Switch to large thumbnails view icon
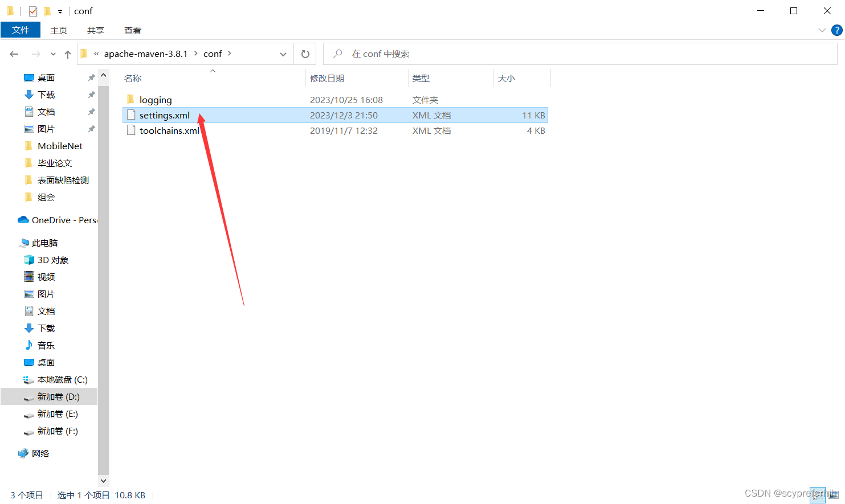This screenshot has height=504, width=845. pyautogui.click(x=834, y=495)
